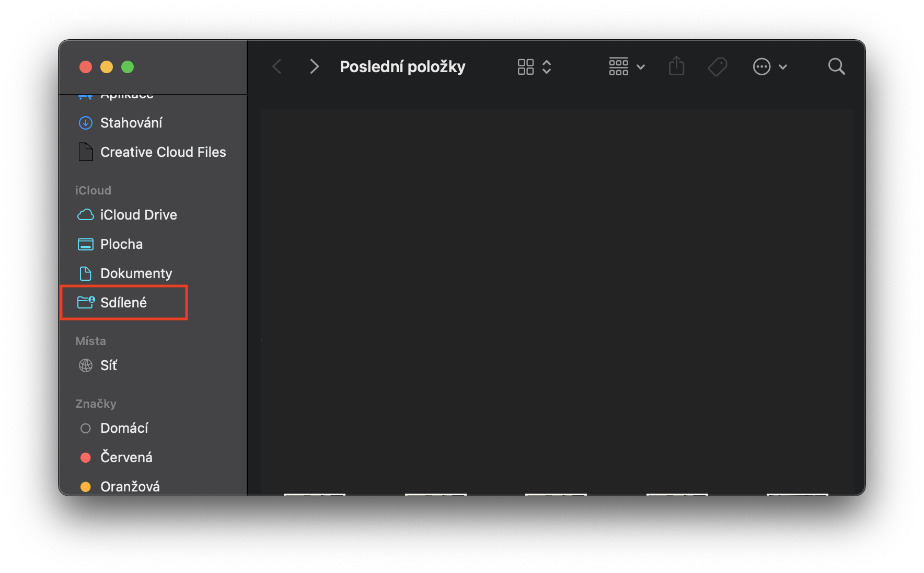The image size is (924, 573).
Task: Click the Share toolbar icon
Action: click(x=676, y=66)
